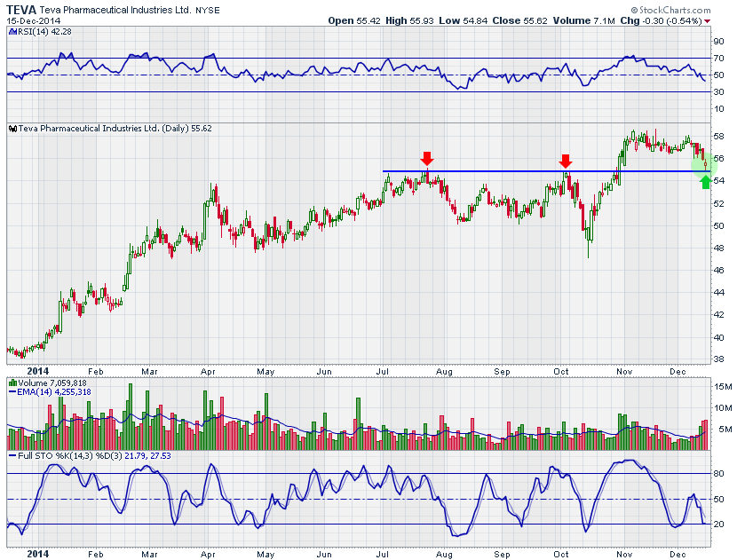Click the Teva Pharmaceutical Industries Ltd. header title
This screenshot has height=560, width=737.
point(115,10)
